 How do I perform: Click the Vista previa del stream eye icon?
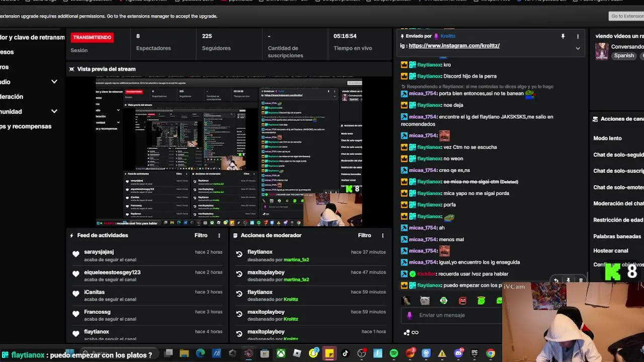coord(71,69)
